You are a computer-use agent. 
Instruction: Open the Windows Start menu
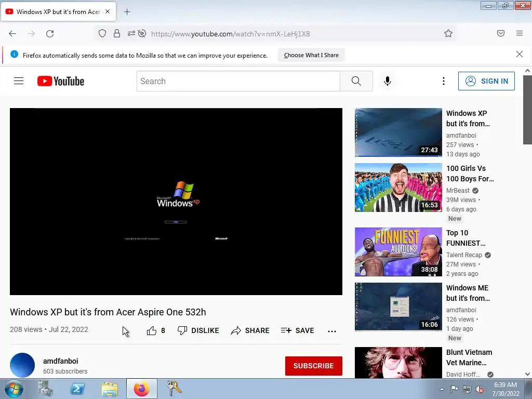(x=14, y=389)
